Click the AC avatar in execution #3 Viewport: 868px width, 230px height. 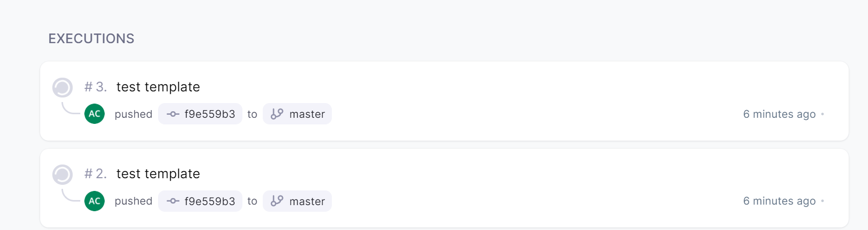click(x=95, y=114)
